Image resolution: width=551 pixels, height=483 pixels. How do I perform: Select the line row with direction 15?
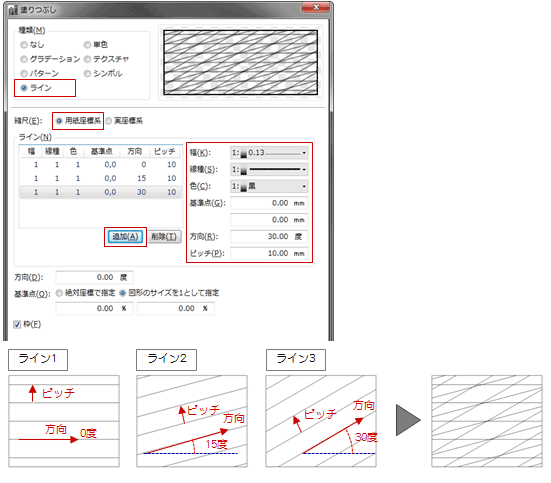tap(101, 178)
